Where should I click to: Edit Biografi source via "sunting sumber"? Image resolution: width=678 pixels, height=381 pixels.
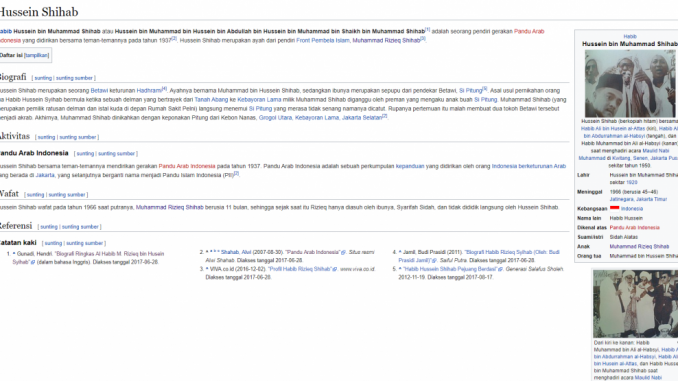click(x=74, y=78)
